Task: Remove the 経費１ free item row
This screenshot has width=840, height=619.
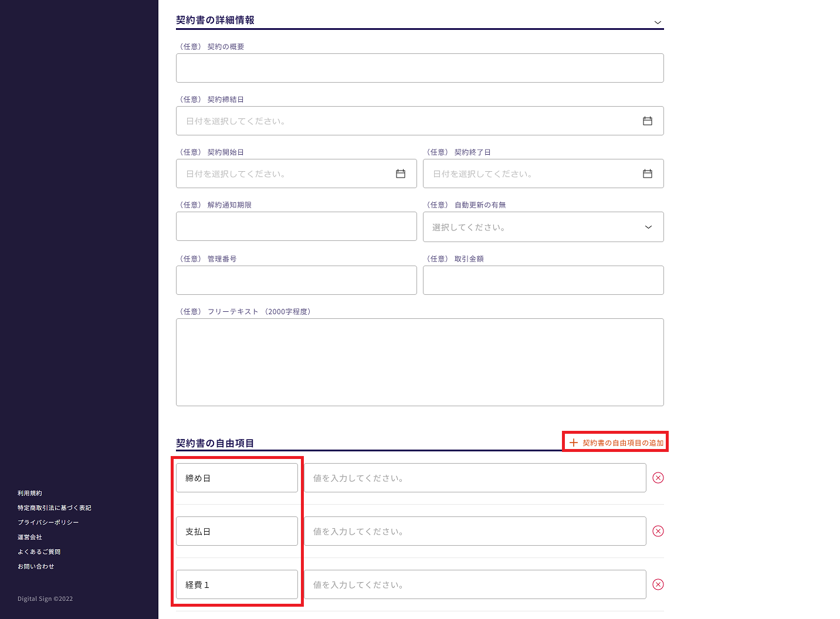Action: [658, 584]
